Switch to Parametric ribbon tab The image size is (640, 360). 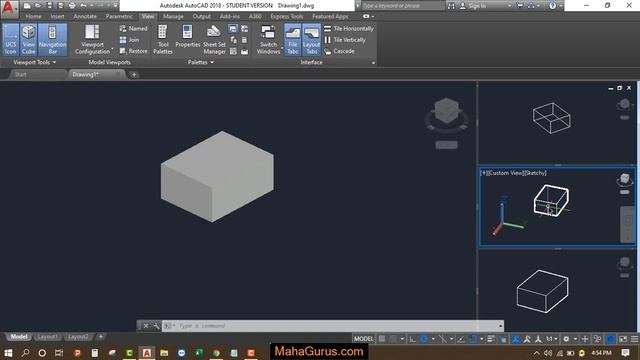[119, 16]
